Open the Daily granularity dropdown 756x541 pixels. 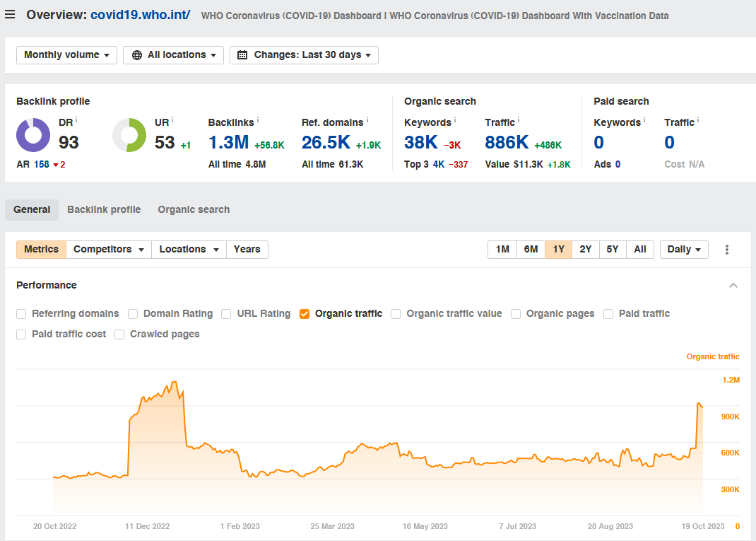click(x=684, y=250)
